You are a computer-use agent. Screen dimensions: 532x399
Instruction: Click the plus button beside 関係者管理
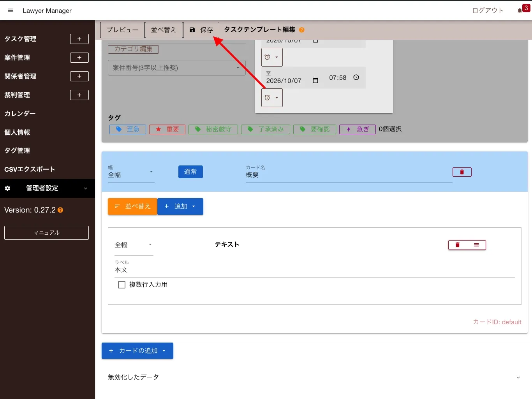click(79, 76)
